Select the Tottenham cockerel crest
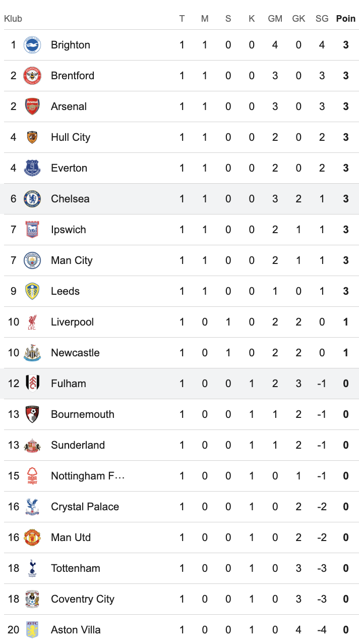This screenshot has width=359, height=644. (32, 568)
